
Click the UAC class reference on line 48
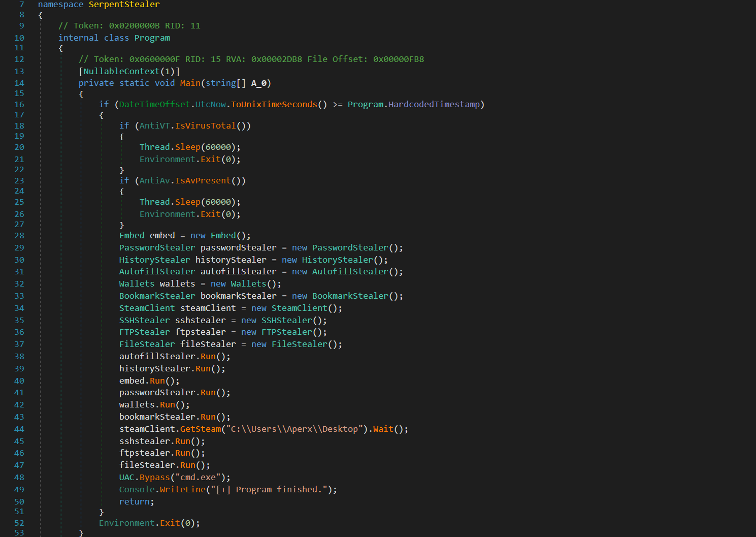[x=127, y=478]
